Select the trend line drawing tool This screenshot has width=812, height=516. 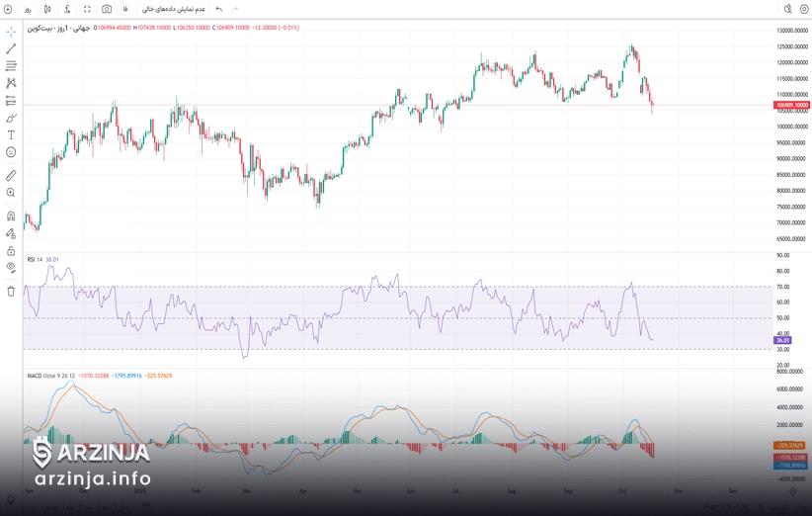click(x=11, y=48)
